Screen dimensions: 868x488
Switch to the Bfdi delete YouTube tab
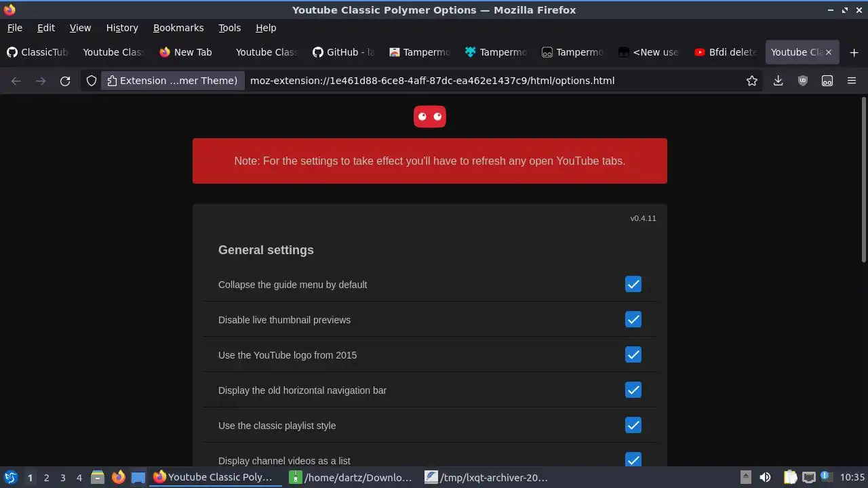(x=726, y=52)
